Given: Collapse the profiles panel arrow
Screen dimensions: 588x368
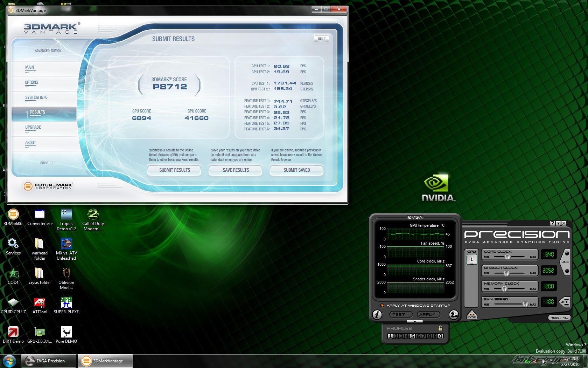Looking at the screenshot, I should click(x=415, y=321).
